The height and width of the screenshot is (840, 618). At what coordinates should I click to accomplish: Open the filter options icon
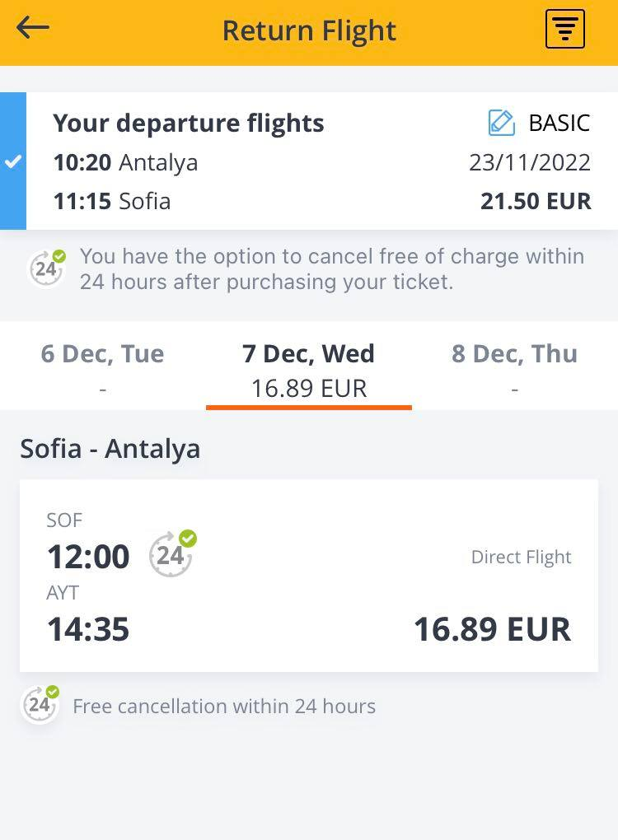click(x=565, y=30)
